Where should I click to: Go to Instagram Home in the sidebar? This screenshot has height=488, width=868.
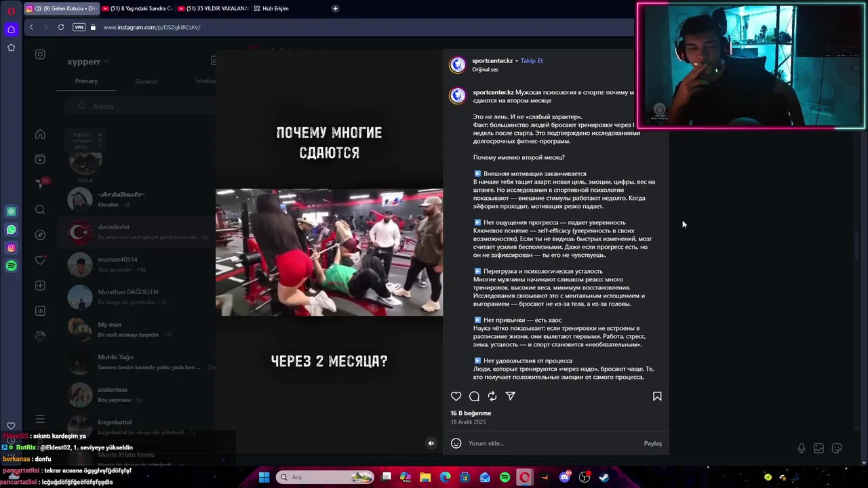(40, 134)
